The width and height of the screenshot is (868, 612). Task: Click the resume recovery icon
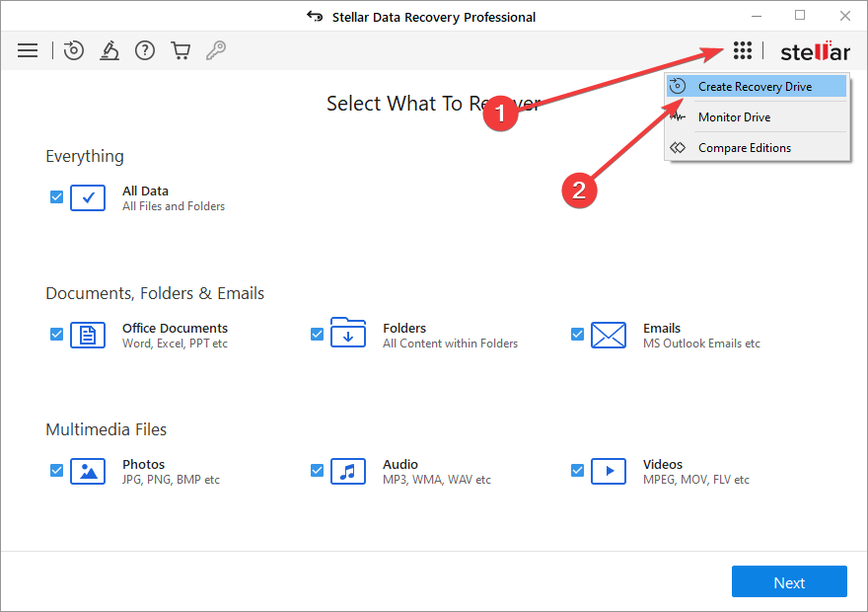tap(73, 50)
